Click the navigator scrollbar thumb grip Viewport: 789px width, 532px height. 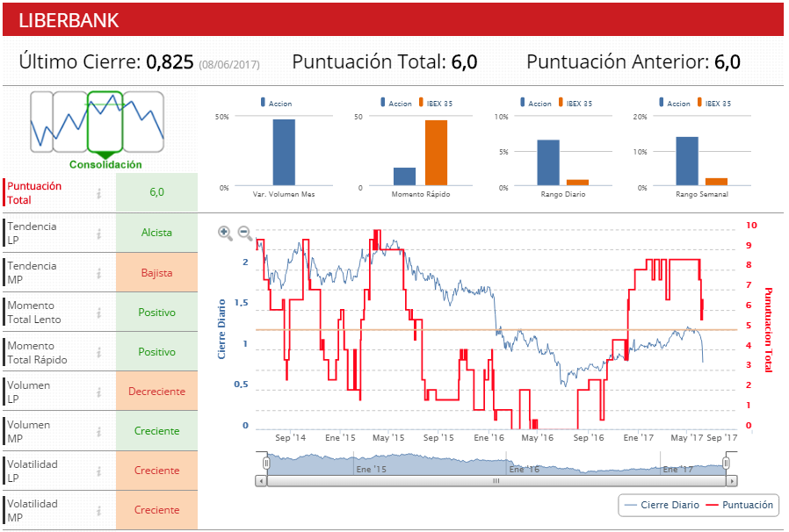[x=496, y=481]
